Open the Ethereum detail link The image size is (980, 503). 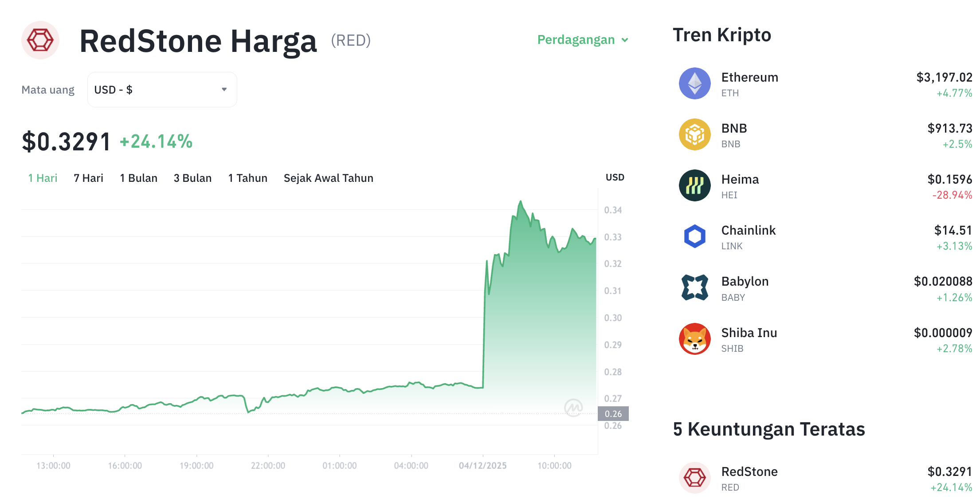(x=749, y=77)
